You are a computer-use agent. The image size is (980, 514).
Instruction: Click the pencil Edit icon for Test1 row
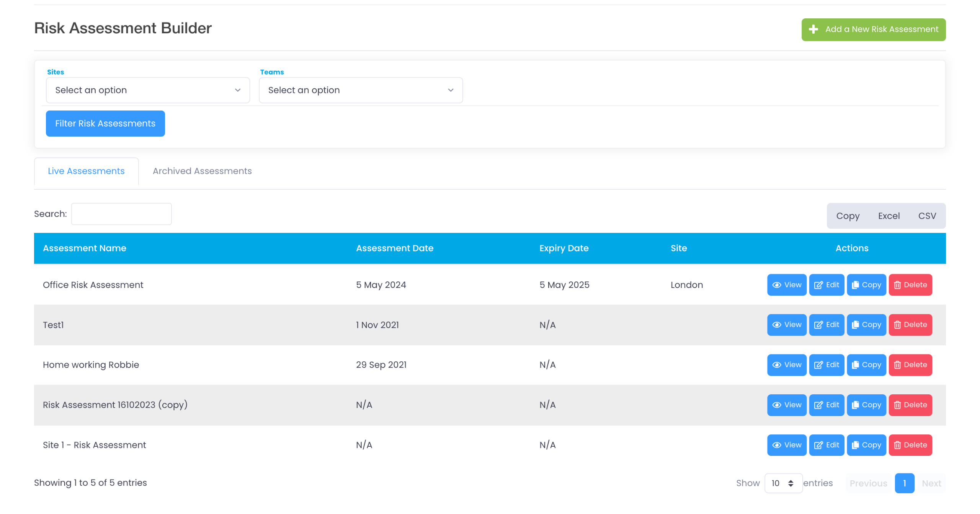coord(818,325)
